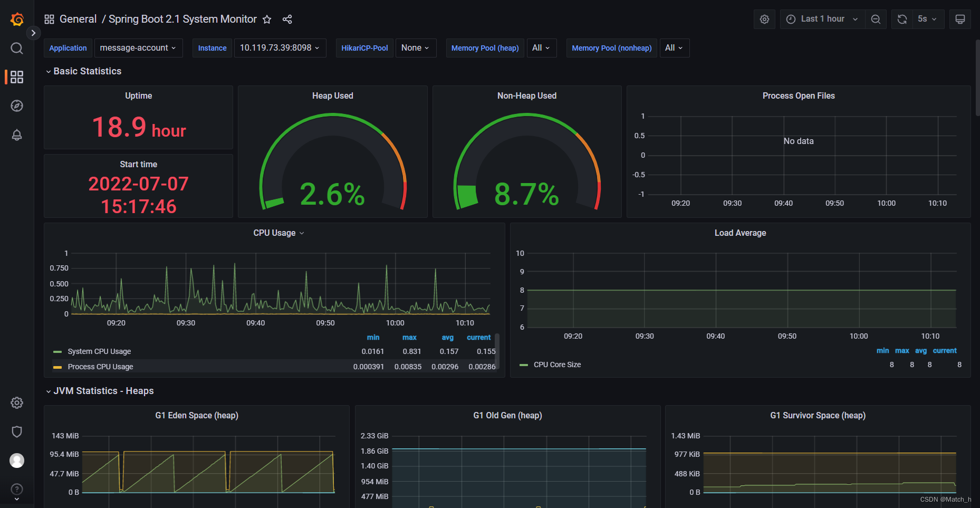Click the Spring Boot 2.1 System Monitor title
Viewport: 980px width, 508px height.
click(182, 20)
